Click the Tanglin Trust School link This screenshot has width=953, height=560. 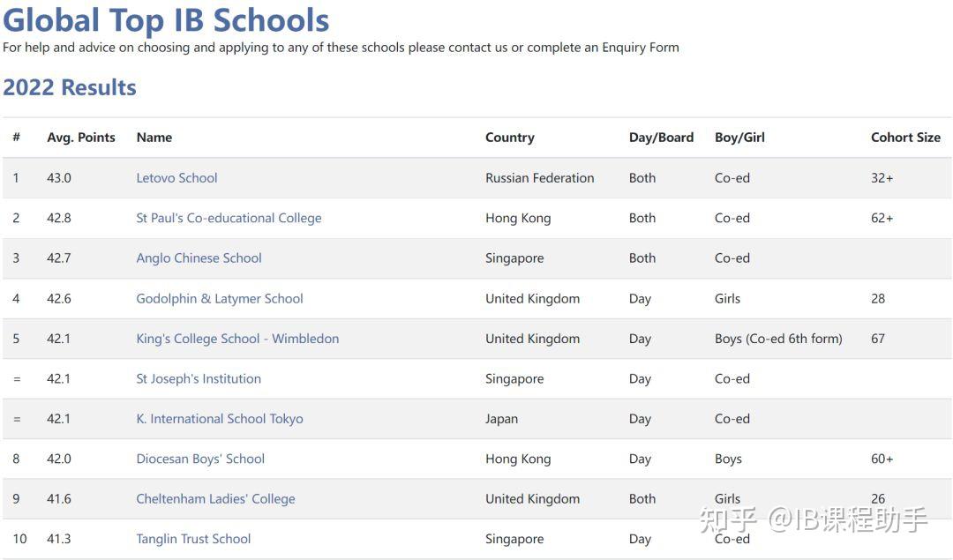tap(193, 539)
